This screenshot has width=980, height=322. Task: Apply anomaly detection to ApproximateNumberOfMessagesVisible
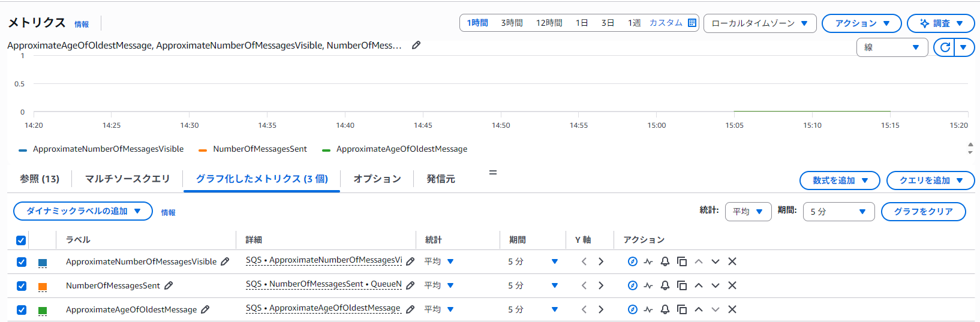[x=648, y=261]
